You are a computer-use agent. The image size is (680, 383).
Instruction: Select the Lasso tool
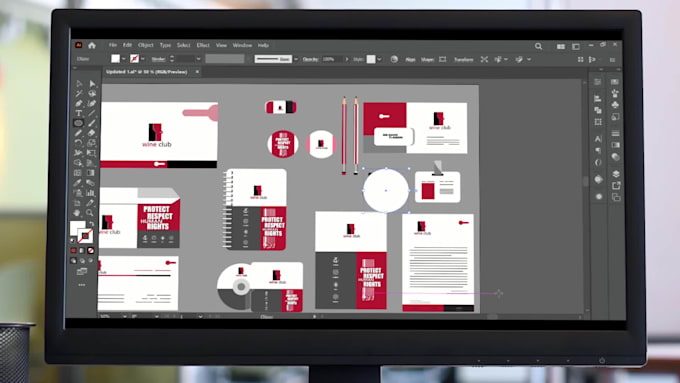(92, 93)
